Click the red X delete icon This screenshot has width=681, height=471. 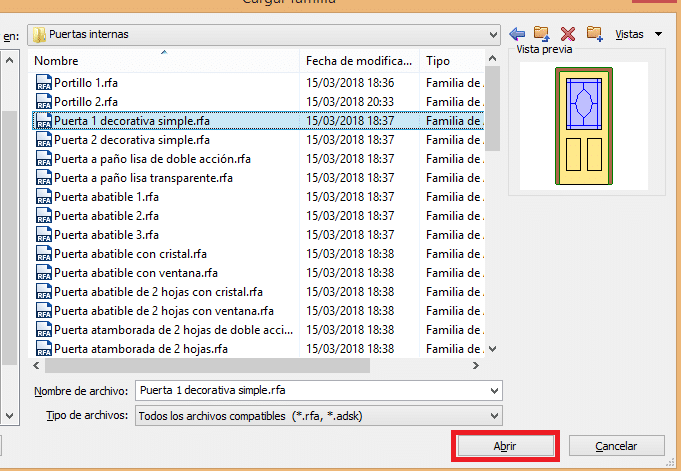(568, 34)
